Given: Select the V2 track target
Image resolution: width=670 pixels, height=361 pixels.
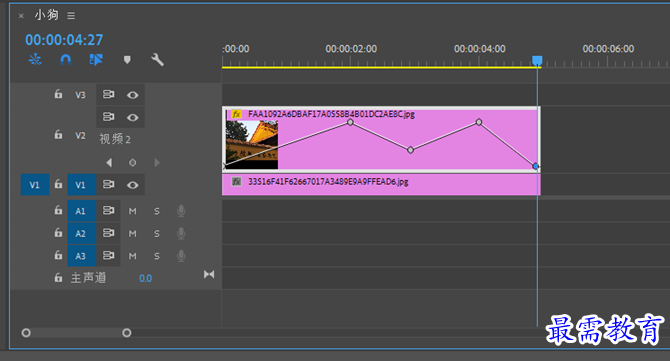Looking at the screenshot, I should coord(80,135).
